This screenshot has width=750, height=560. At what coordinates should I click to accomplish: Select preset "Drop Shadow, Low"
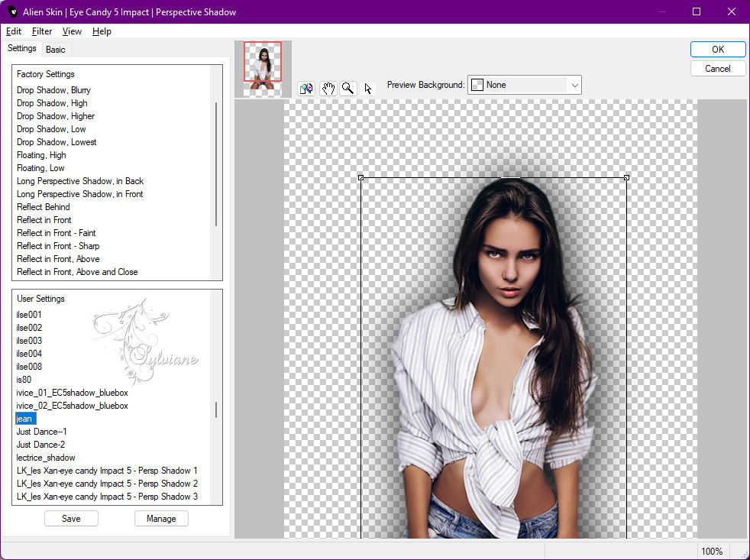point(51,129)
